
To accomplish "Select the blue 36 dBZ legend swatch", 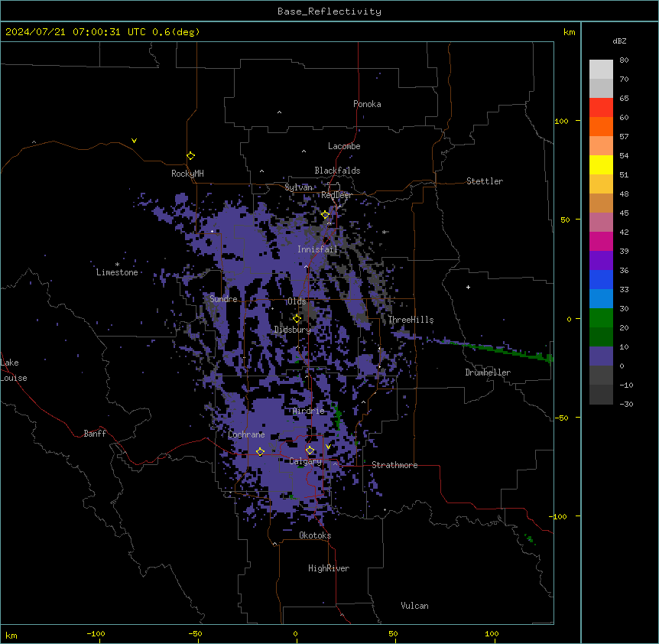I will click(x=601, y=279).
